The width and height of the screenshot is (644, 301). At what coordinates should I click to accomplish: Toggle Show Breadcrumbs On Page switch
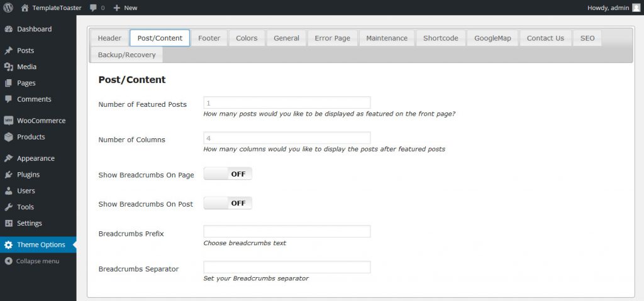coord(228,174)
